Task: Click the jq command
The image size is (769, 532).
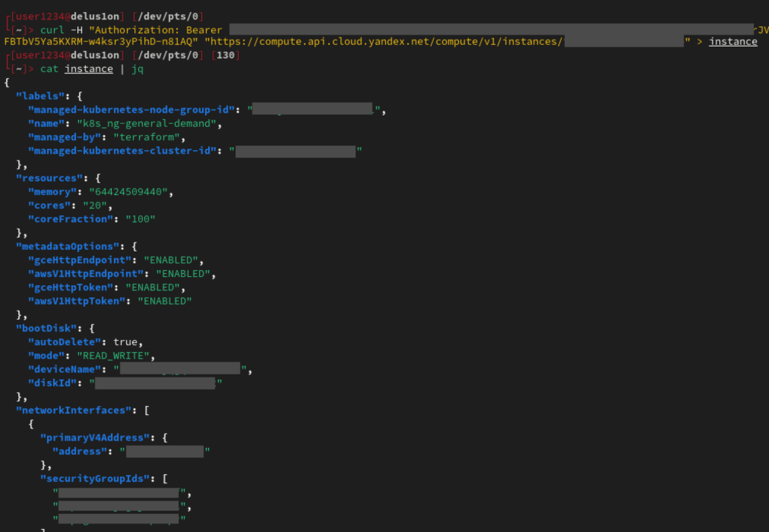Action: [137, 69]
